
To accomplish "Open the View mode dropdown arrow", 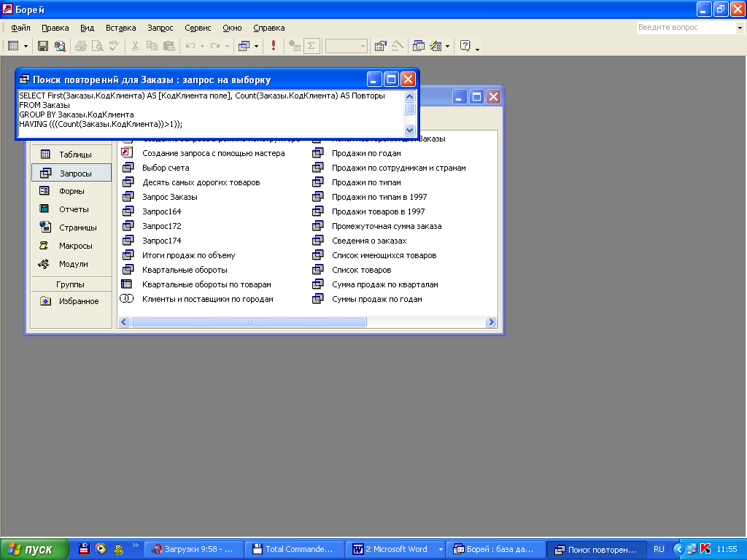I will pyautogui.click(x=26, y=46).
